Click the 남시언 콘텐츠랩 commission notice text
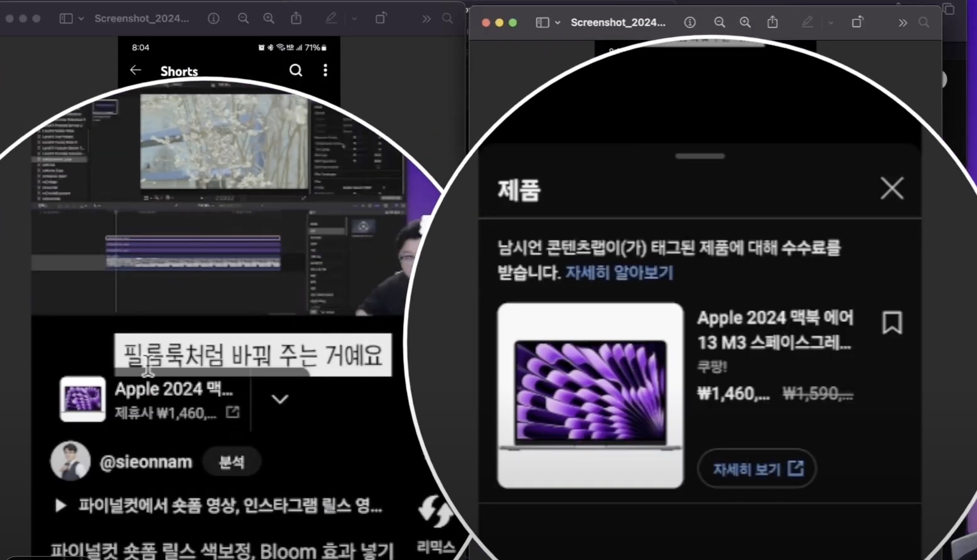This screenshot has height=560, width=977. pos(669,260)
